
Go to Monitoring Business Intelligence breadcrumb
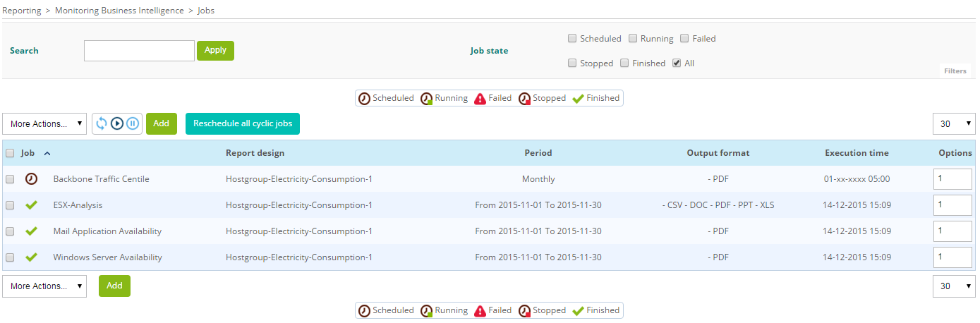[x=119, y=11]
